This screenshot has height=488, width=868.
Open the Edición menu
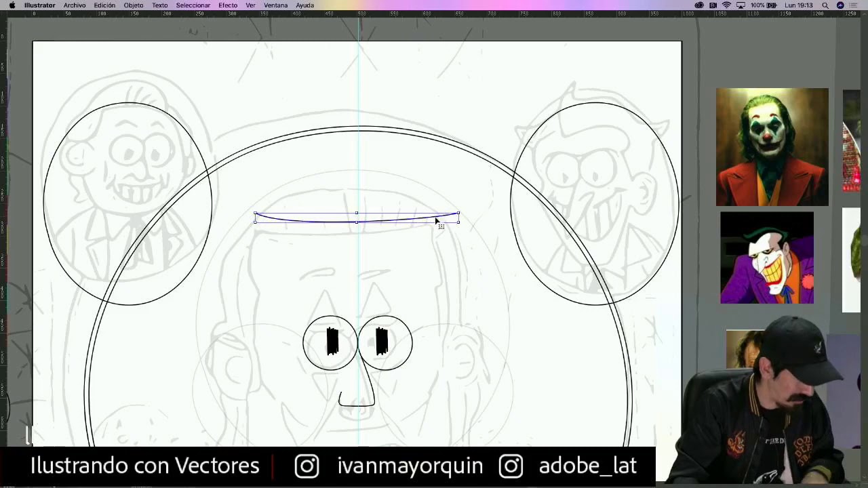[x=104, y=5]
